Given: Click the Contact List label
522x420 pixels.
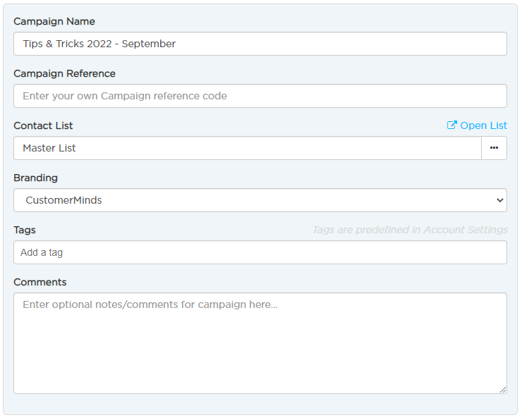Looking at the screenshot, I should pyautogui.click(x=43, y=125).
